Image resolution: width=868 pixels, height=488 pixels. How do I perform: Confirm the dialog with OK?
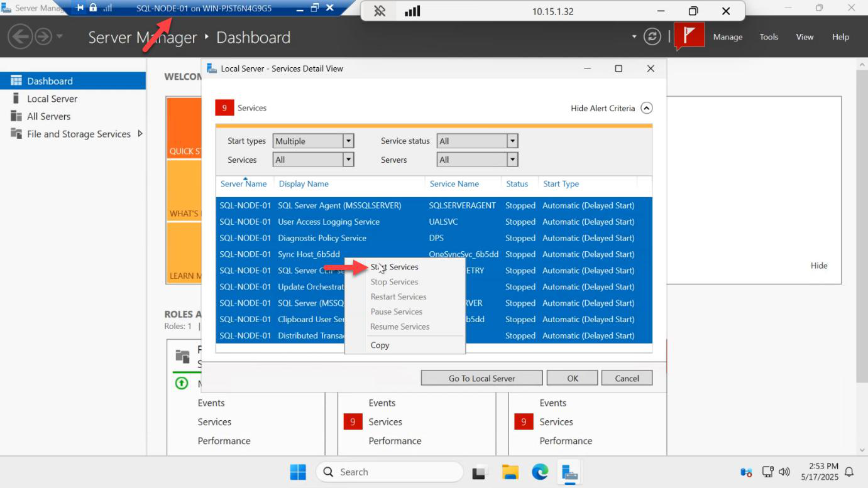click(x=572, y=378)
